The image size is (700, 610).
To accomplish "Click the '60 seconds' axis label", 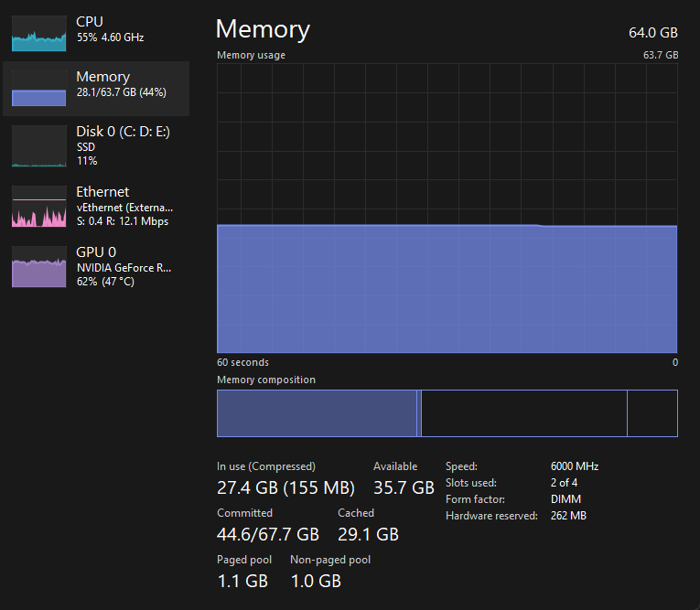I will point(242,362).
